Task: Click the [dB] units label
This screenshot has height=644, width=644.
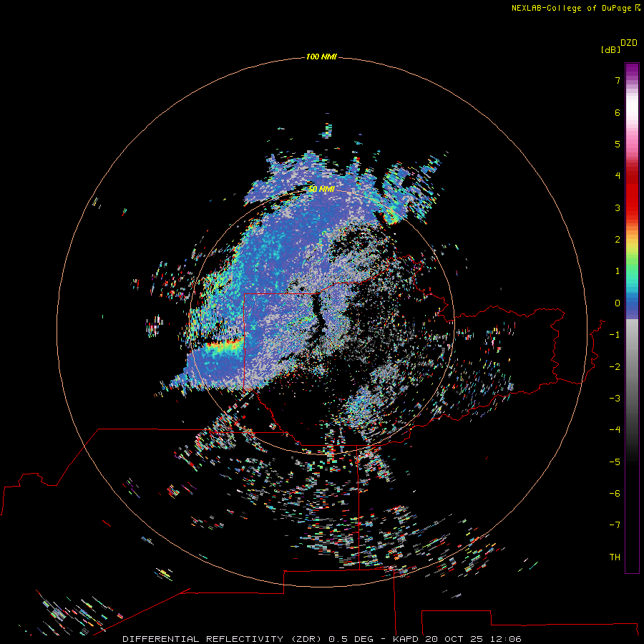Action: pyautogui.click(x=610, y=49)
